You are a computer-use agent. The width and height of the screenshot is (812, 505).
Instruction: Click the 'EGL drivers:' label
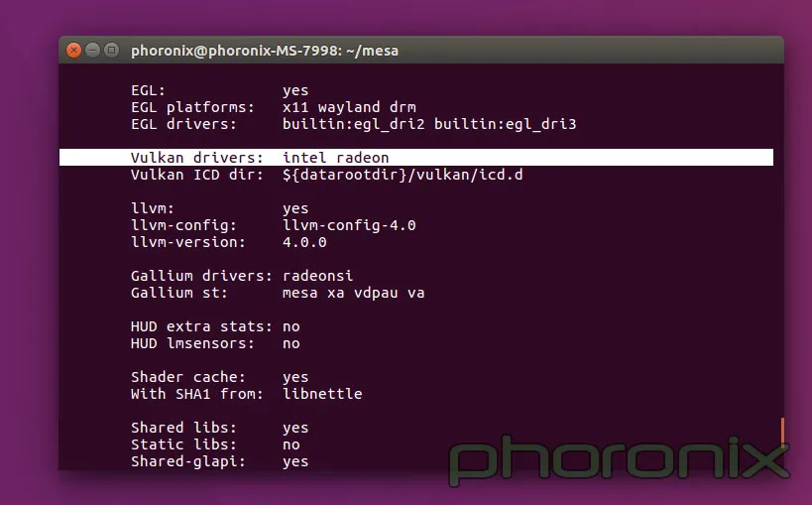183,124
